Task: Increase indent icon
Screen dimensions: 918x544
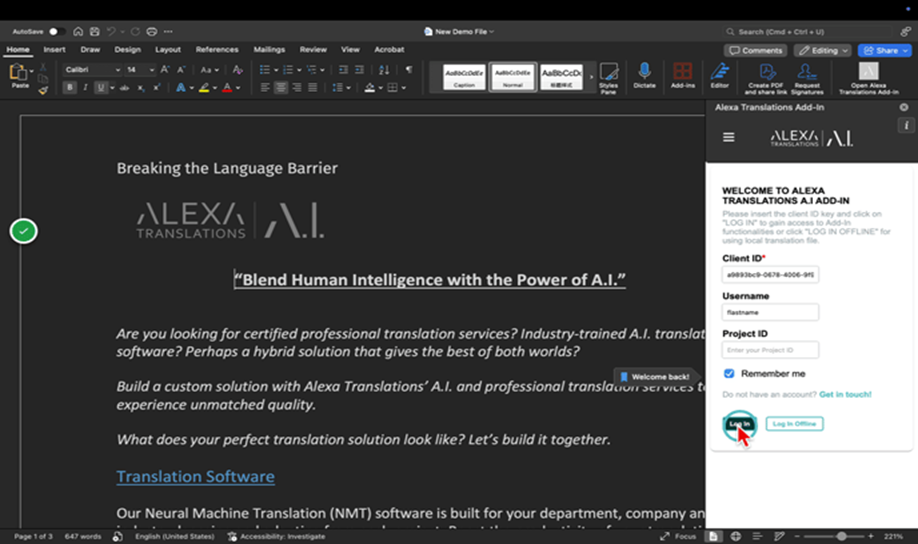Action: (359, 70)
